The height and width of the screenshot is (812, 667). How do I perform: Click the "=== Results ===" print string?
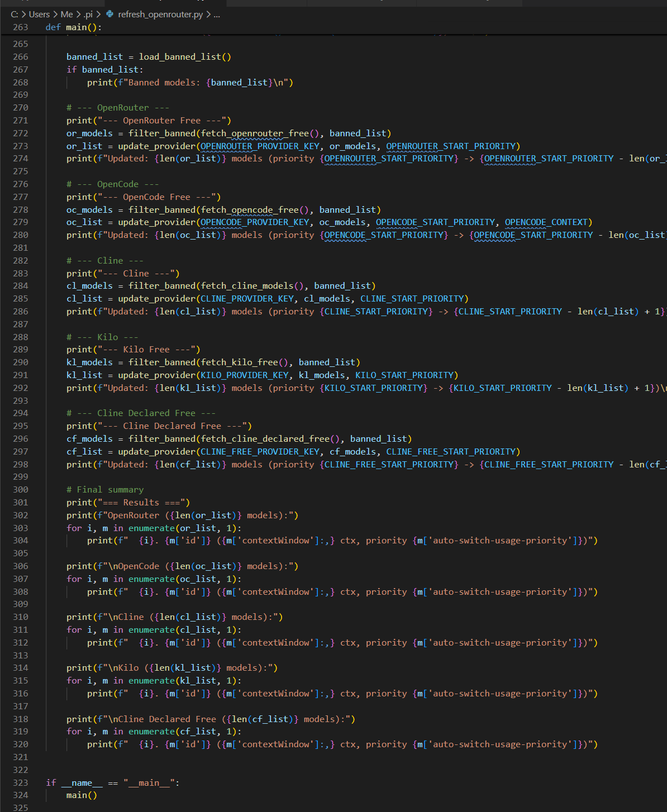click(x=141, y=503)
